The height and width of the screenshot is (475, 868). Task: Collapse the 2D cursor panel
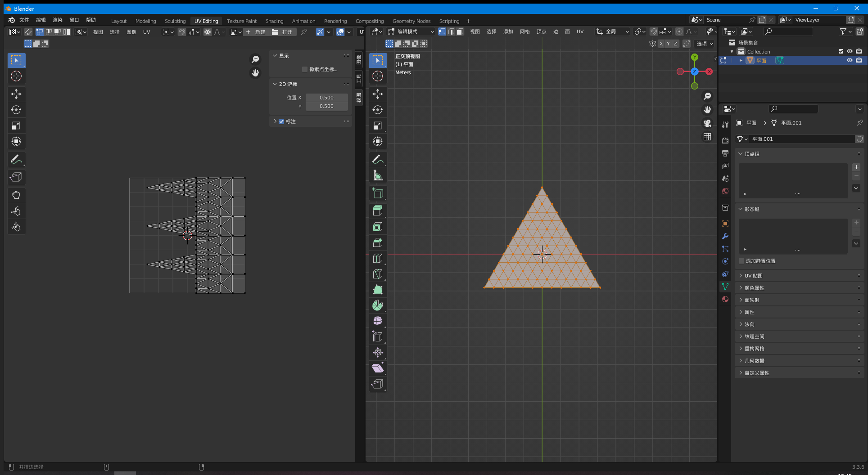pos(275,84)
